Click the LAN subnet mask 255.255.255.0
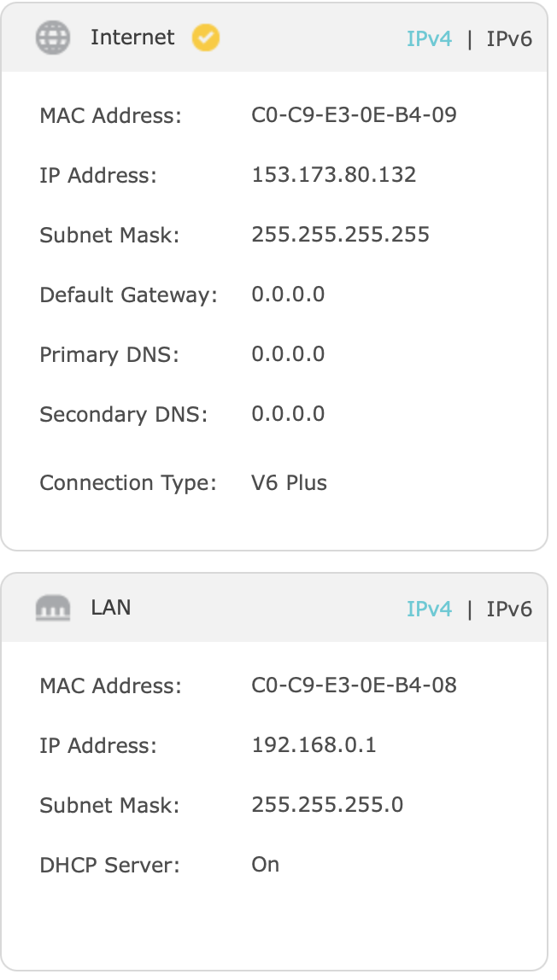Image resolution: width=557 pixels, height=980 pixels. coord(327,804)
